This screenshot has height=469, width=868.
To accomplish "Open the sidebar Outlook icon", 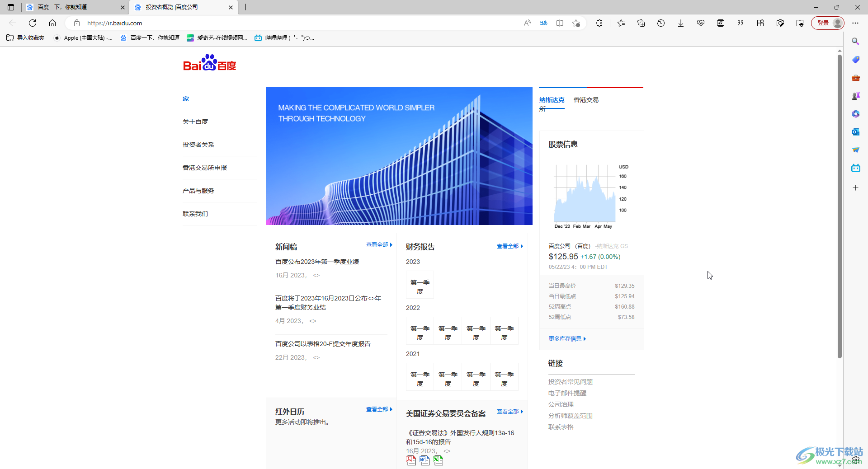I will coord(855,132).
